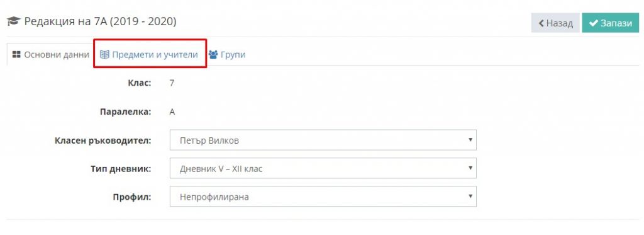The width and height of the screenshot is (644, 235).
Task: Click the Назад button
Action: (555, 23)
